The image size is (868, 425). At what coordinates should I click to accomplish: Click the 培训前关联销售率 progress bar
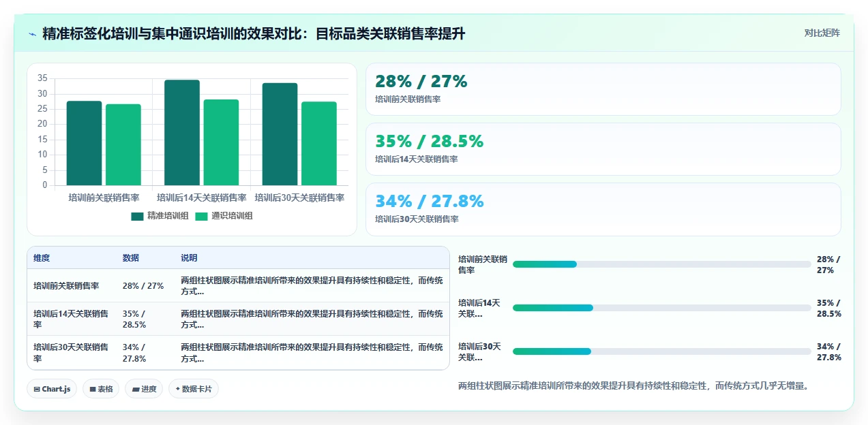pos(661,264)
